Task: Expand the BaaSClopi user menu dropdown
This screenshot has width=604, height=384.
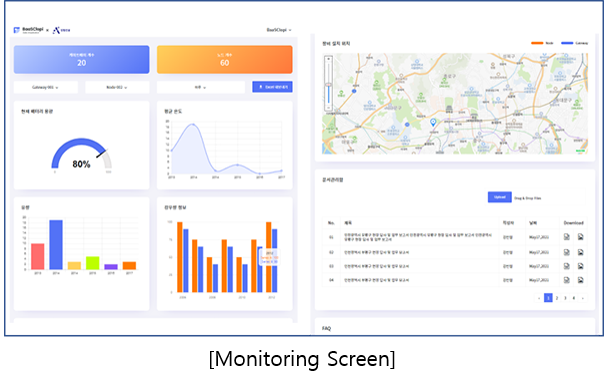Action: 279,30
